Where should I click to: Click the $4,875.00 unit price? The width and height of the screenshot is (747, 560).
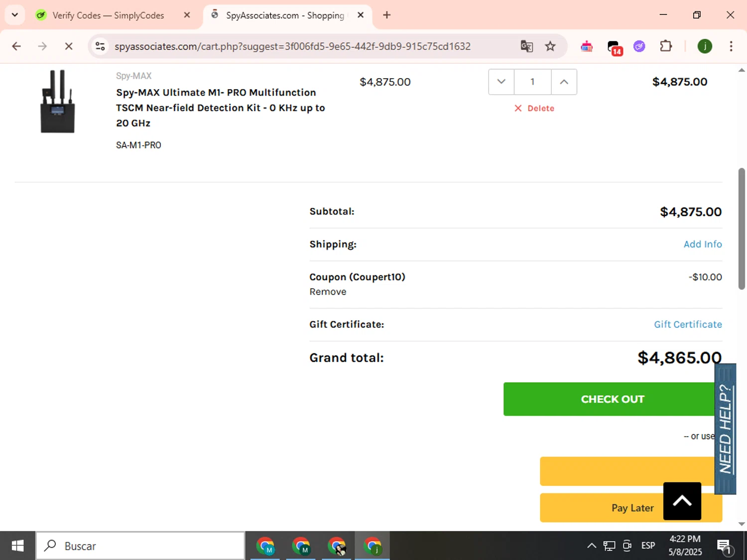385,82
